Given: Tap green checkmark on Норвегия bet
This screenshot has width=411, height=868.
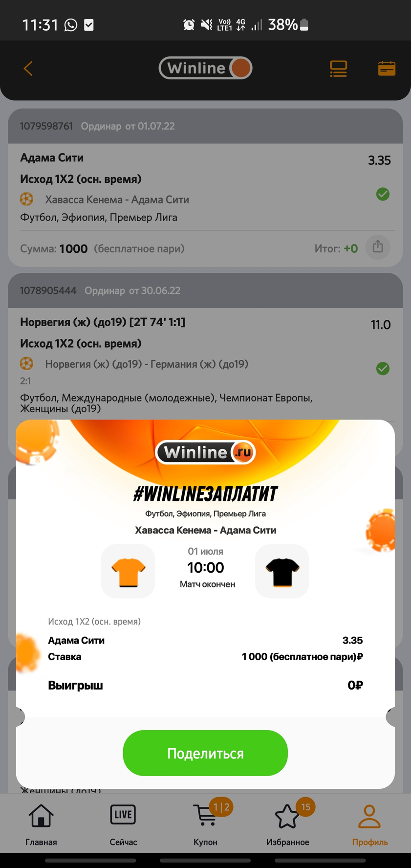Looking at the screenshot, I should point(383,368).
